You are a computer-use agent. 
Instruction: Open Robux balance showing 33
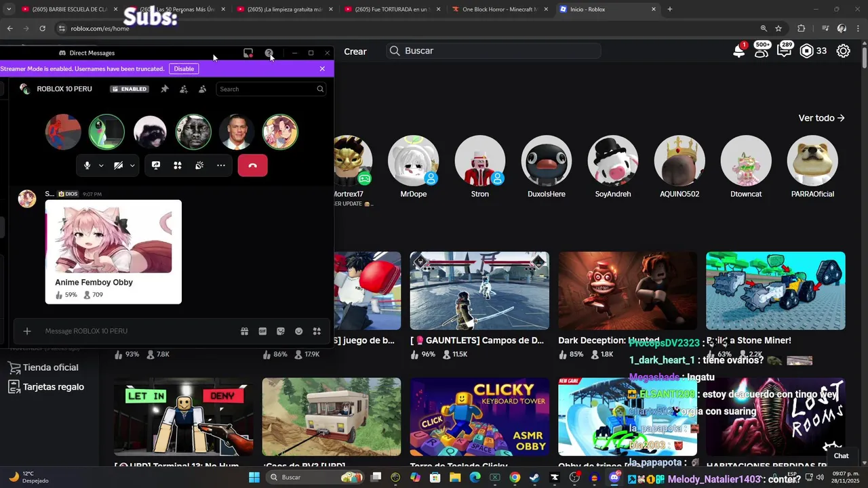pyautogui.click(x=813, y=51)
